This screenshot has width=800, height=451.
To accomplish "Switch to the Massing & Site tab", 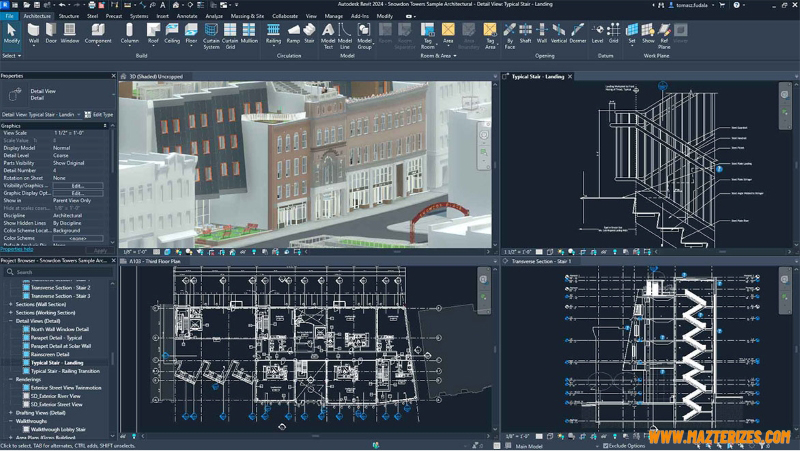I will pyautogui.click(x=247, y=16).
